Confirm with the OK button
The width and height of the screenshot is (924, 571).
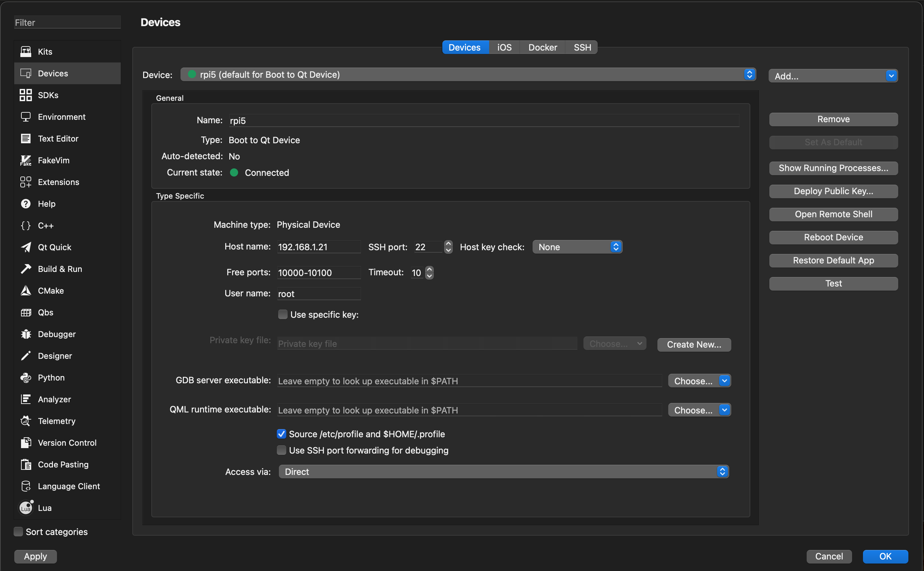coord(885,556)
